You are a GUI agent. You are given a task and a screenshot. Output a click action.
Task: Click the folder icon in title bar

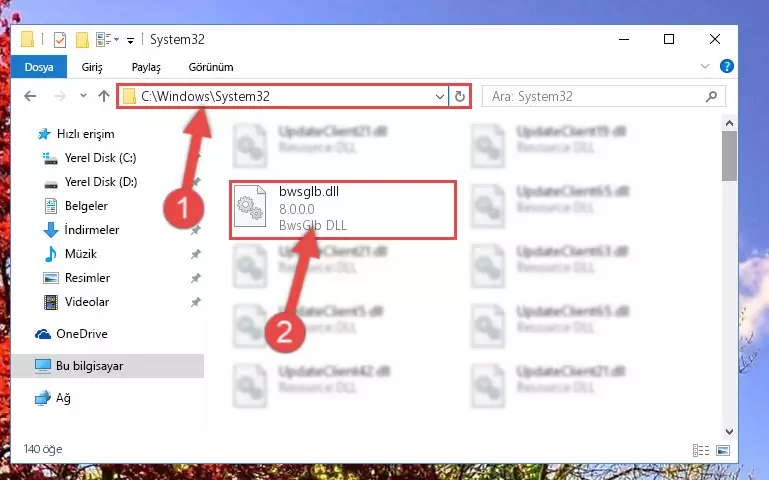(27, 39)
